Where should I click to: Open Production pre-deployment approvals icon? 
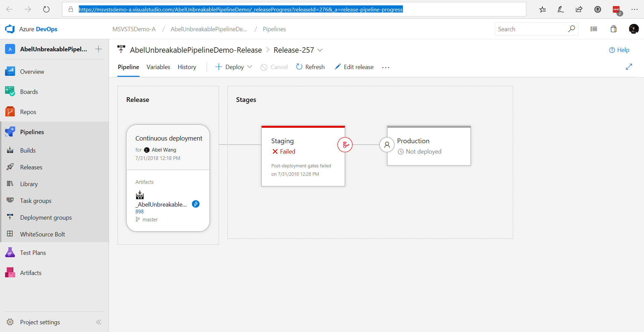pyautogui.click(x=387, y=145)
